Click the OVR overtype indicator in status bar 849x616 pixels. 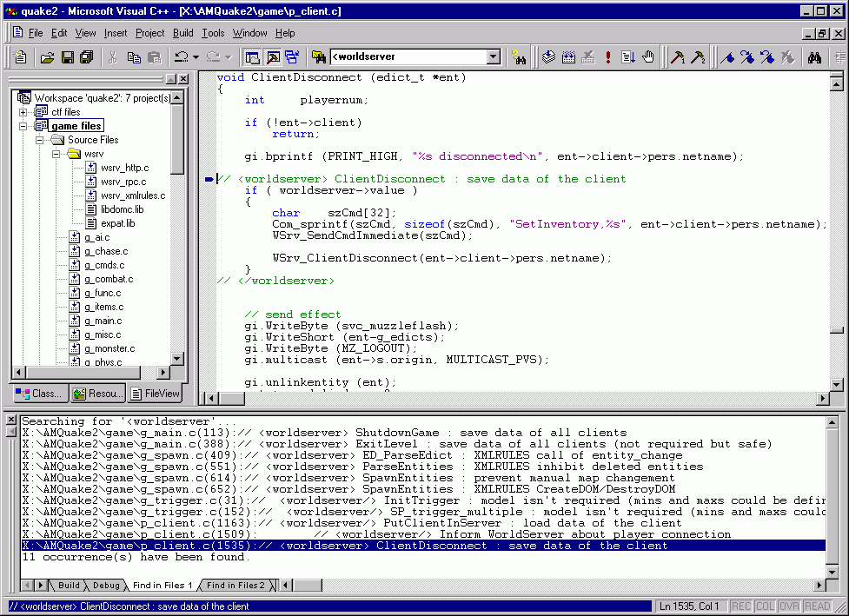coord(789,606)
